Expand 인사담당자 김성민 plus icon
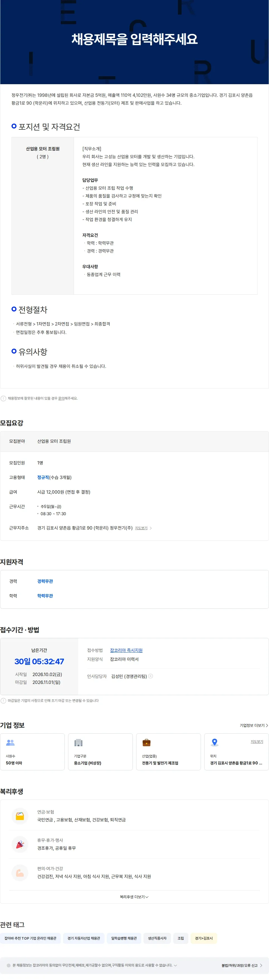Viewport: 269px width, 980px height. coord(150,676)
